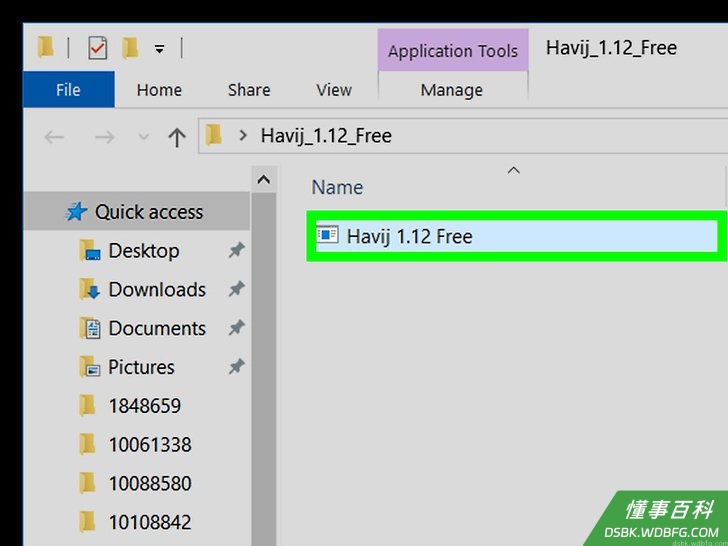Open the File ribbon tab
This screenshot has width=728, height=546.
(68, 90)
